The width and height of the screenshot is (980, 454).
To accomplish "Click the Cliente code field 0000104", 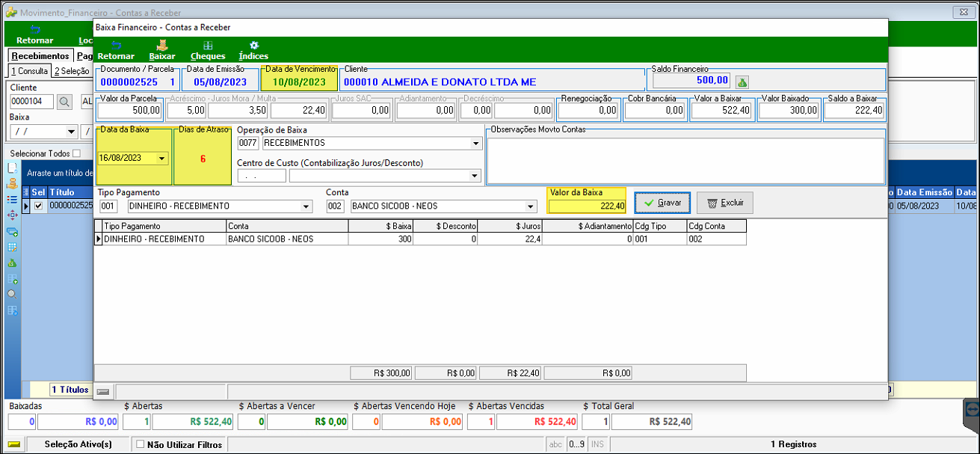I will point(32,102).
